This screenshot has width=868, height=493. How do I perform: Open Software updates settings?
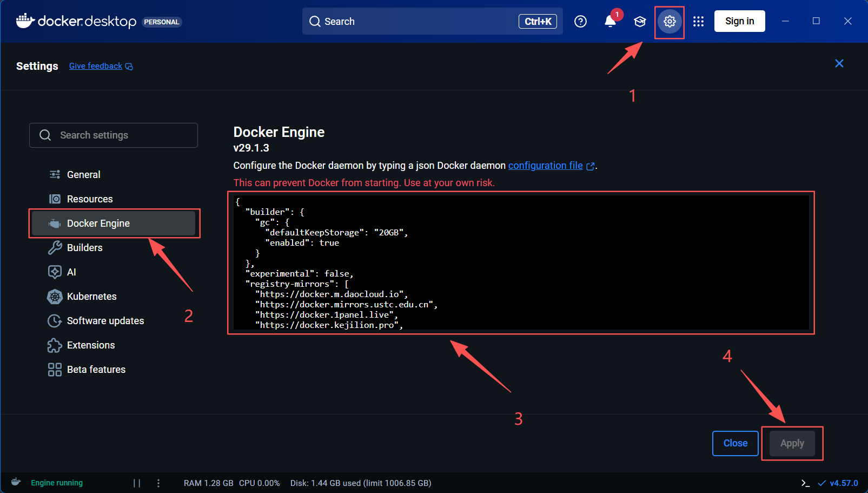[114, 320]
